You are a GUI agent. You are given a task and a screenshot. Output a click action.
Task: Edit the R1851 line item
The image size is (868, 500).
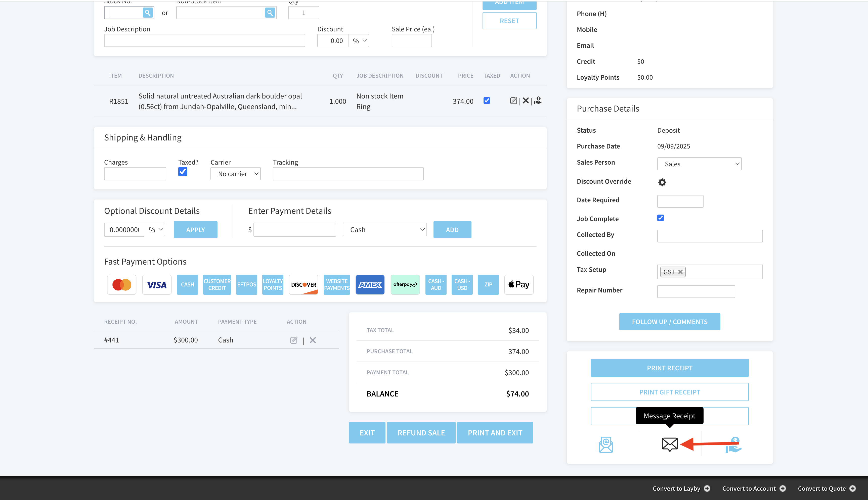coord(513,101)
